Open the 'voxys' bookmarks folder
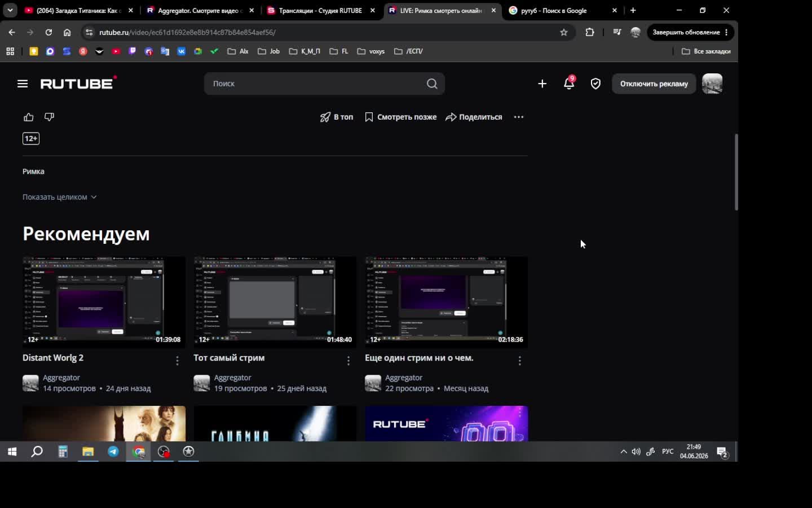Viewport: 812px width, 508px height. tap(371, 51)
